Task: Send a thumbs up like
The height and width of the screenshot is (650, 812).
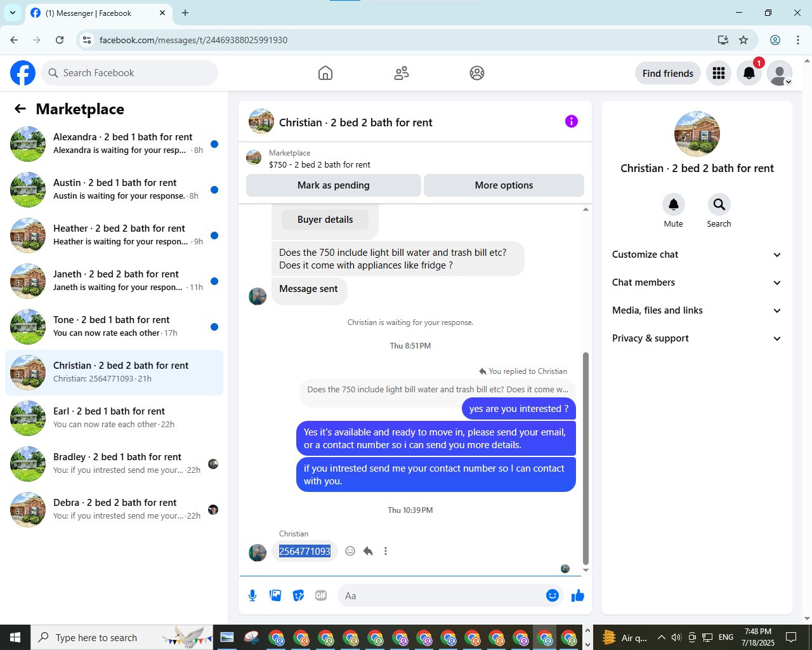Action: coord(577,595)
